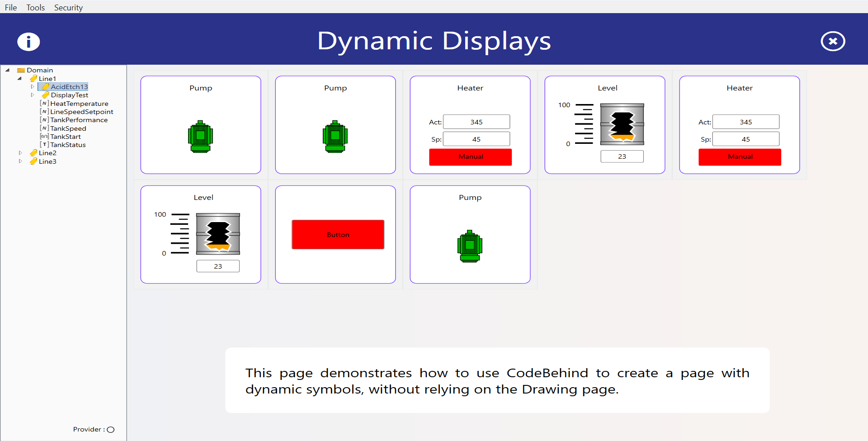
Task: Click the second Pump motor symbol
Action: (x=335, y=137)
